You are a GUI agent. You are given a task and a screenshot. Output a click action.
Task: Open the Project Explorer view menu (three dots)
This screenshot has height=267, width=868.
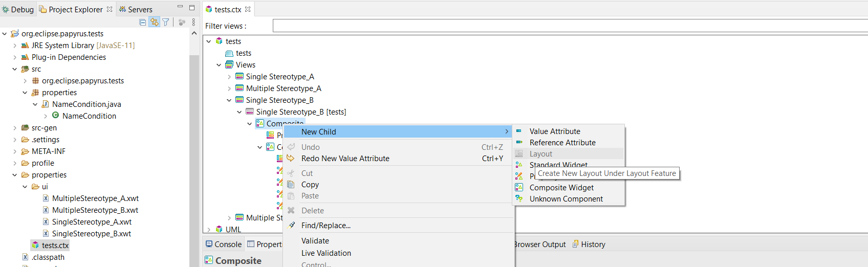coord(193,22)
